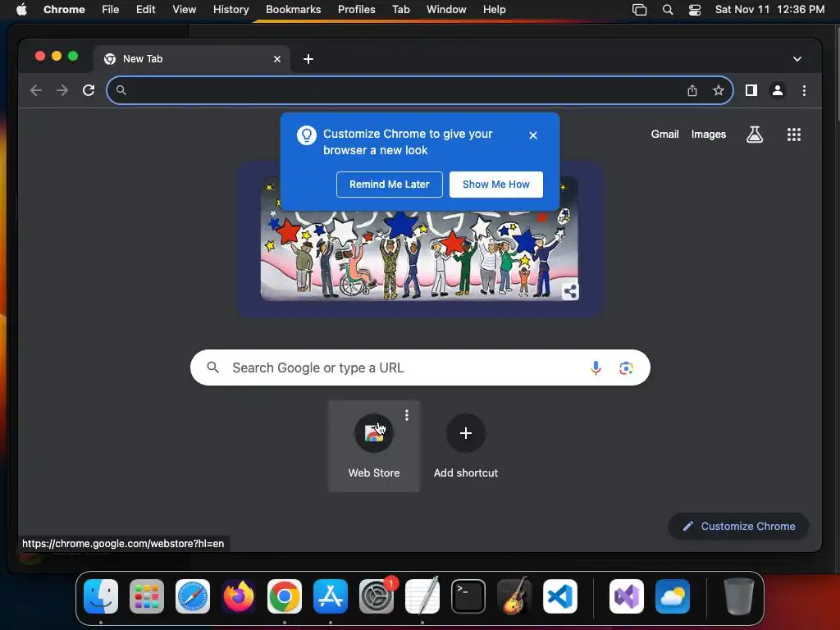Open a new tab with plus button
Screen dimensions: 840x630
click(308, 59)
